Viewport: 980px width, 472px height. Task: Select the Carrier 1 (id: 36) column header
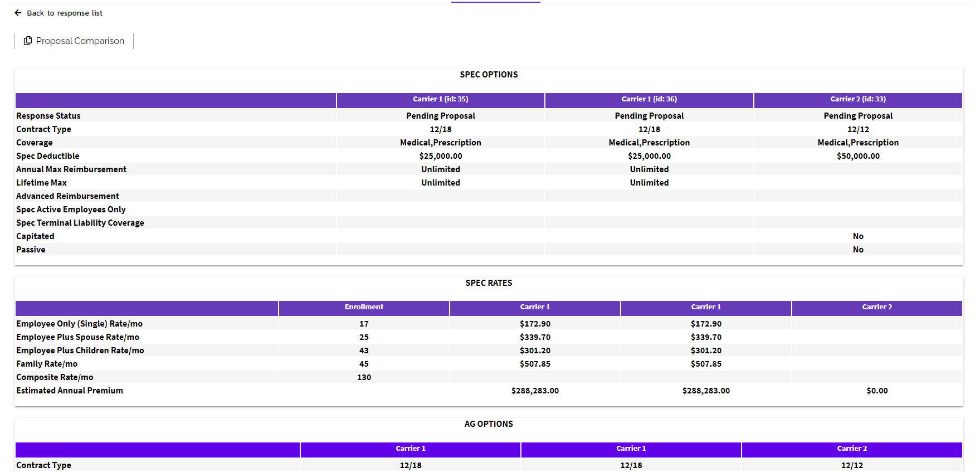click(649, 99)
